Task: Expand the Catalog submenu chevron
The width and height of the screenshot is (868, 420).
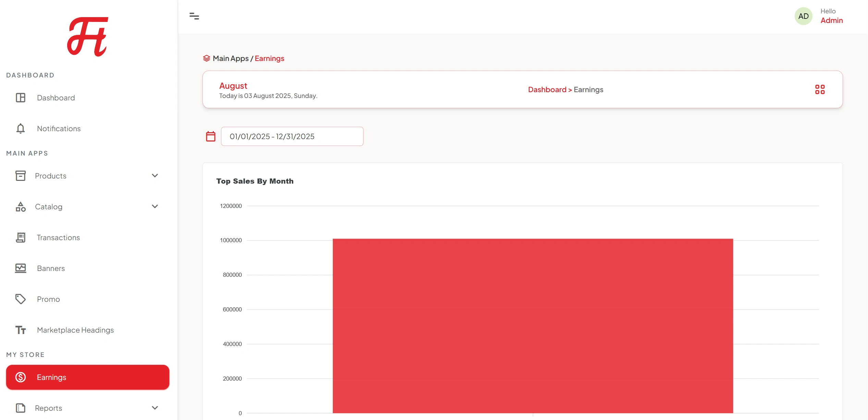Action: point(155,206)
